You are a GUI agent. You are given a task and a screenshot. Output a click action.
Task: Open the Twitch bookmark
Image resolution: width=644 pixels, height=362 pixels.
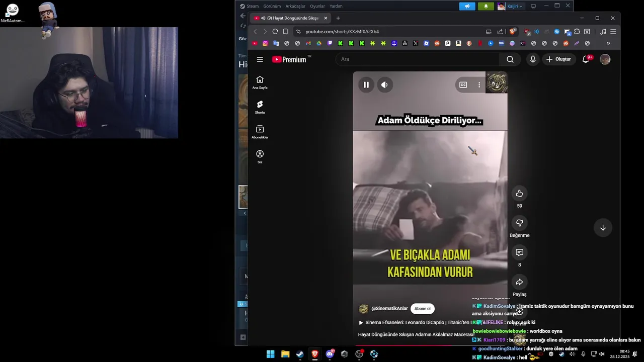pyautogui.click(x=330, y=43)
